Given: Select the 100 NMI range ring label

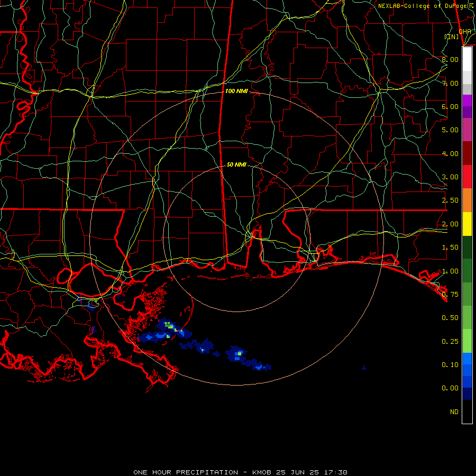Looking at the screenshot, I should tap(236, 91).
